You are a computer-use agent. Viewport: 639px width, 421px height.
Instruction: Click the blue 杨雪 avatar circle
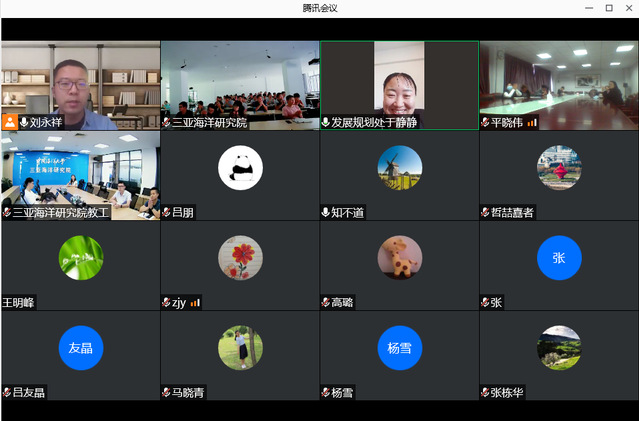(399, 347)
